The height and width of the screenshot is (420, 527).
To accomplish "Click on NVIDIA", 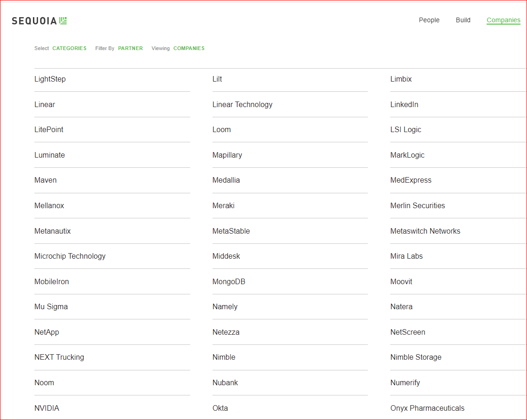I will click(x=47, y=408).
